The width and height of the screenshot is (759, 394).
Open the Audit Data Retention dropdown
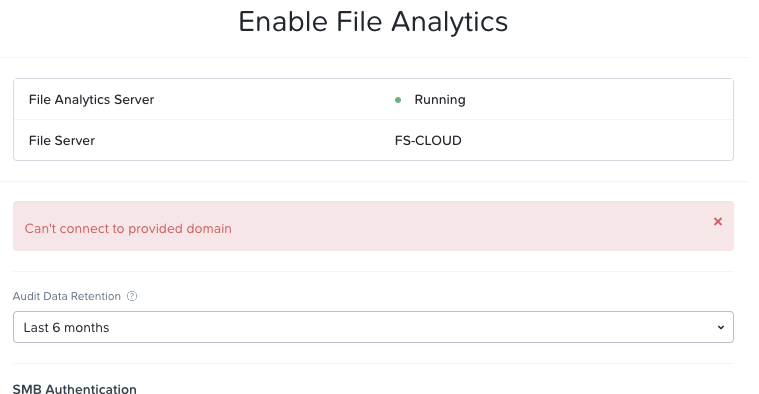tap(373, 327)
